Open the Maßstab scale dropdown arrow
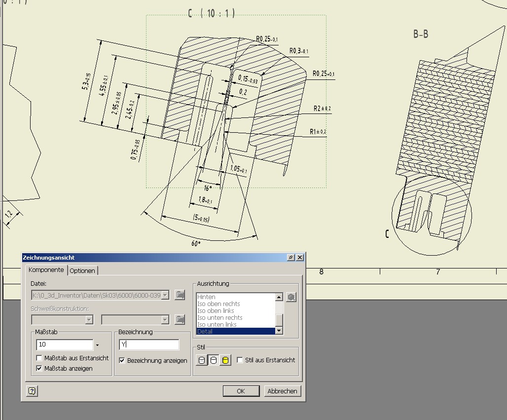Screen dimensions: 507x420 [98, 345]
